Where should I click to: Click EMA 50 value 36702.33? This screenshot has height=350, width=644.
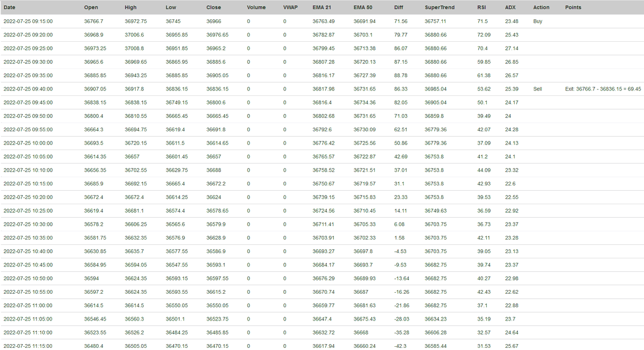point(365,237)
